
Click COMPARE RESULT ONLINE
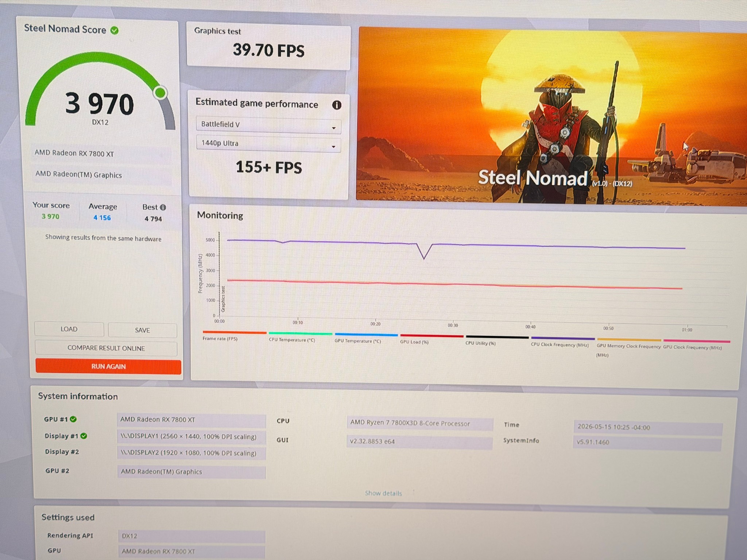point(106,348)
